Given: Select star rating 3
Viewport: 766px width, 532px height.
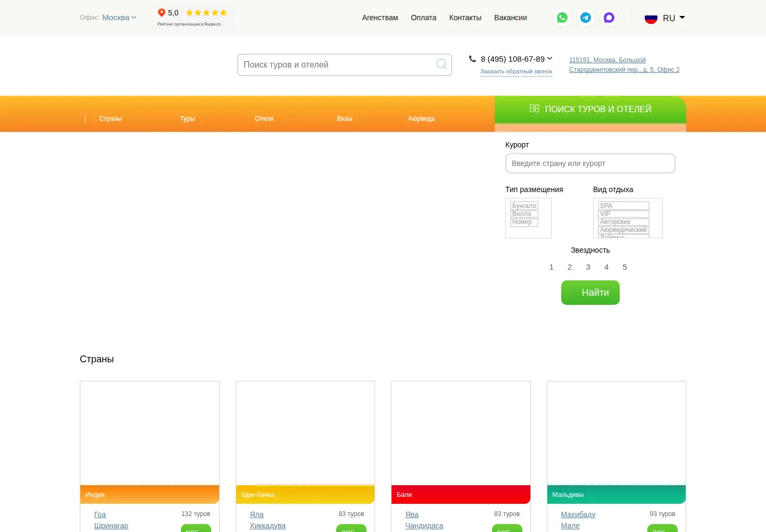Looking at the screenshot, I should pyautogui.click(x=588, y=267).
